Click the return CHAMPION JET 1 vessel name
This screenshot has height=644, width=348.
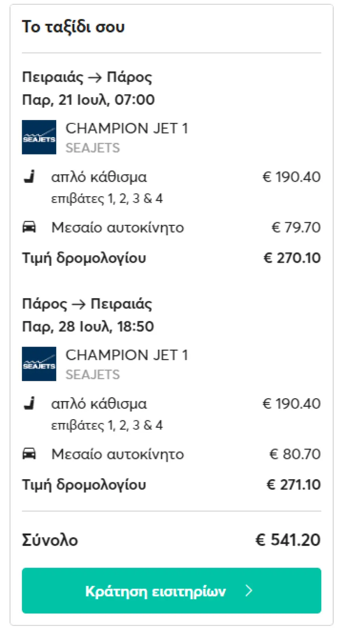pyautogui.click(x=127, y=355)
